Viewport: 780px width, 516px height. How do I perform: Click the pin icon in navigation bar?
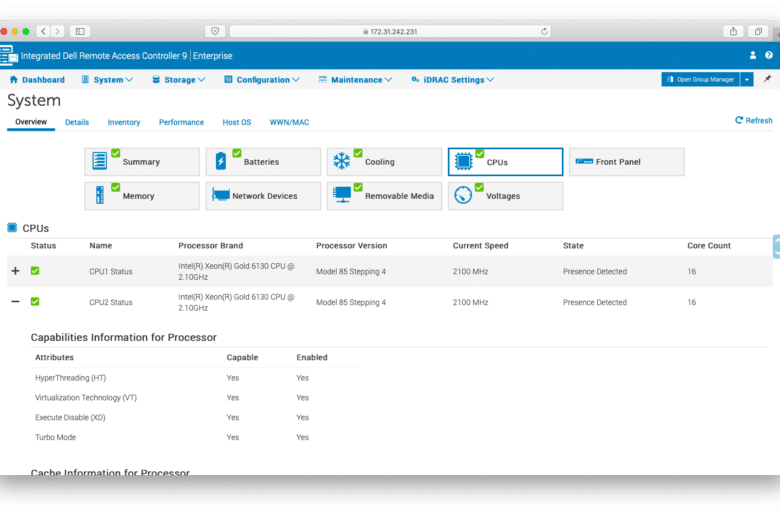[768, 79]
